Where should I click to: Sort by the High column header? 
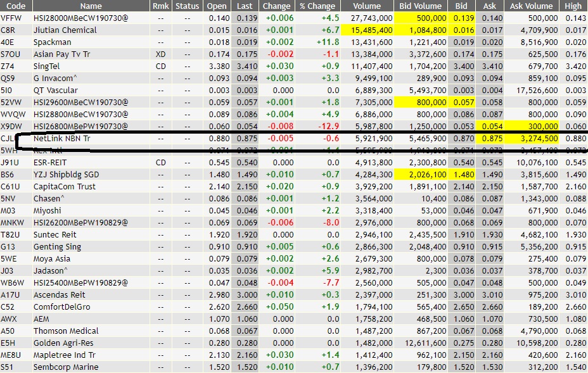pyautogui.click(x=573, y=6)
